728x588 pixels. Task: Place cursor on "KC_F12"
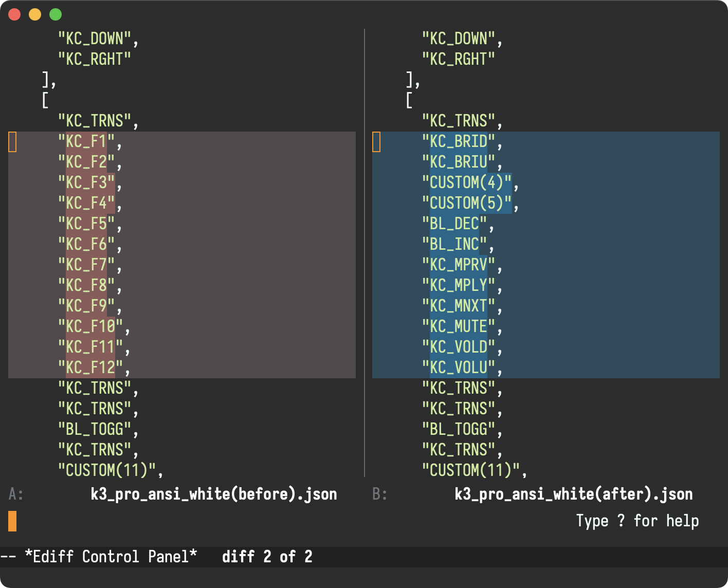pyautogui.click(x=94, y=368)
